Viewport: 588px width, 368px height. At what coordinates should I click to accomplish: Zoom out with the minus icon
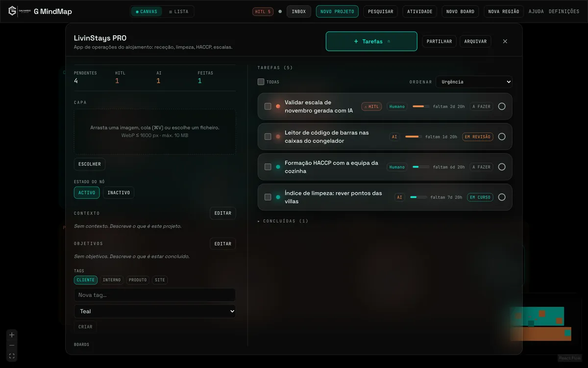(12, 345)
